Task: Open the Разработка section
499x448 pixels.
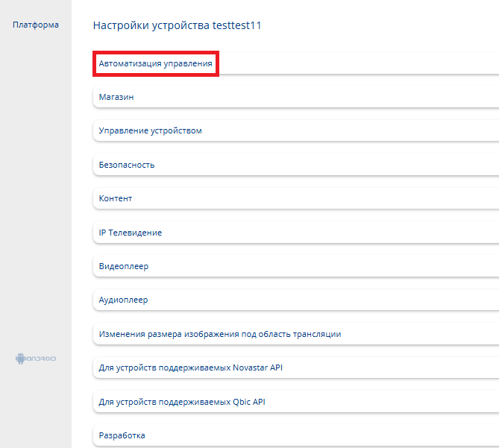Action: point(122,435)
